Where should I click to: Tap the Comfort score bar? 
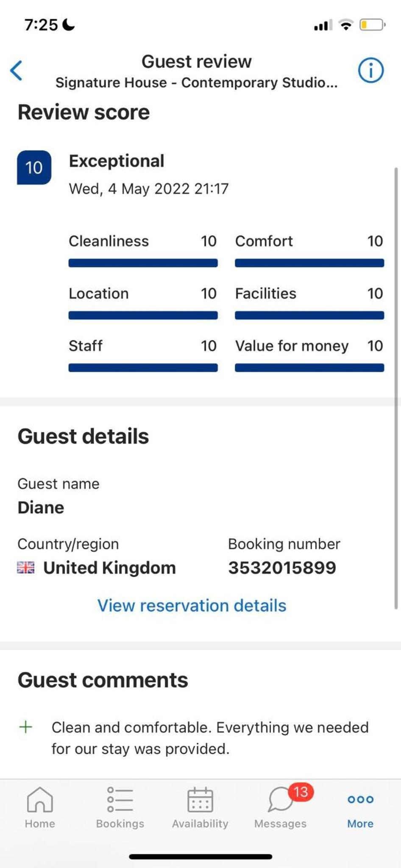click(309, 263)
